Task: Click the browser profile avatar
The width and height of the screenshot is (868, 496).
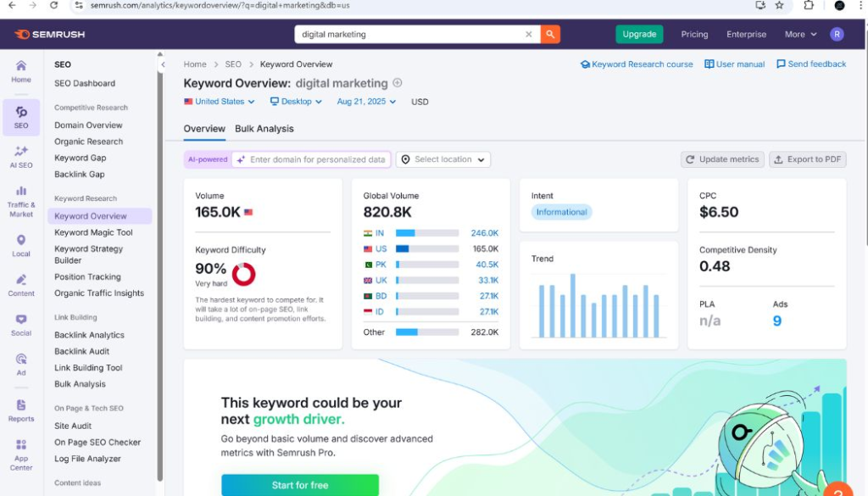Action: 840,6
